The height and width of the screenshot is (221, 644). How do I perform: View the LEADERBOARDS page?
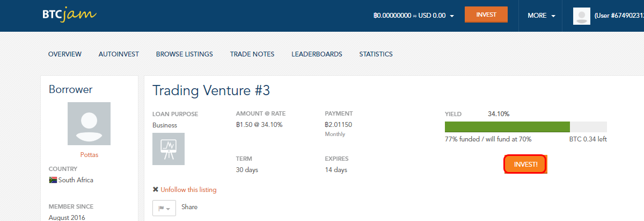pyautogui.click(x=317, y=54)
